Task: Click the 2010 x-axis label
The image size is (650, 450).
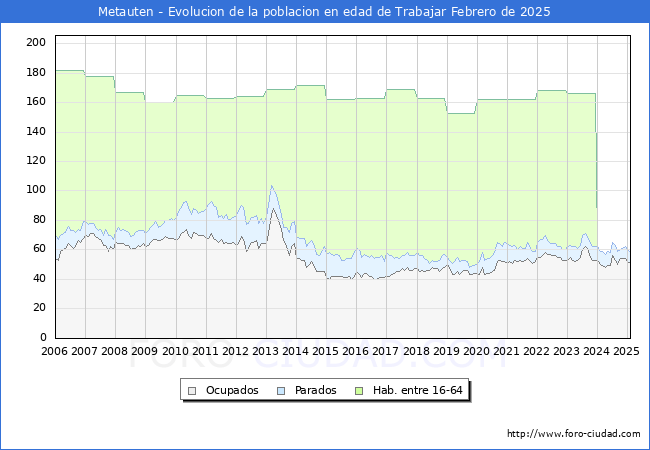Action: (x=175, y=351)
